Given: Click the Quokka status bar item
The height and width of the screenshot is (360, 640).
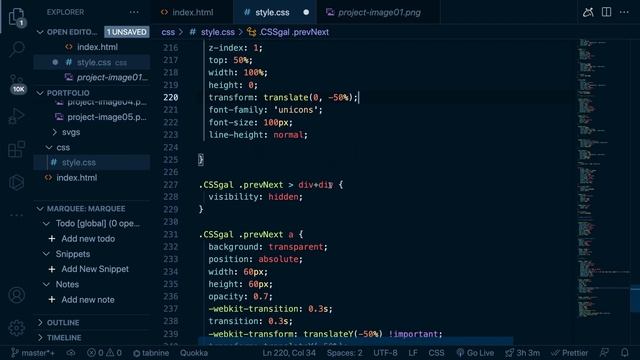Looking at the screenshot, I should point(194,353).
